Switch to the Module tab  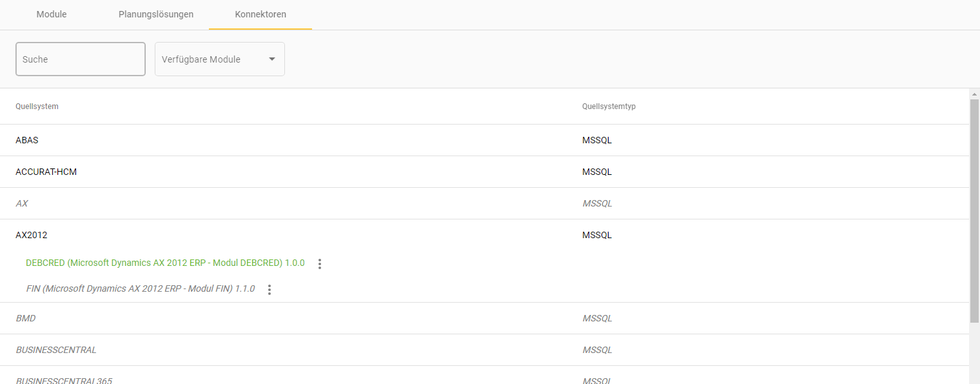[x=52, y=14]
